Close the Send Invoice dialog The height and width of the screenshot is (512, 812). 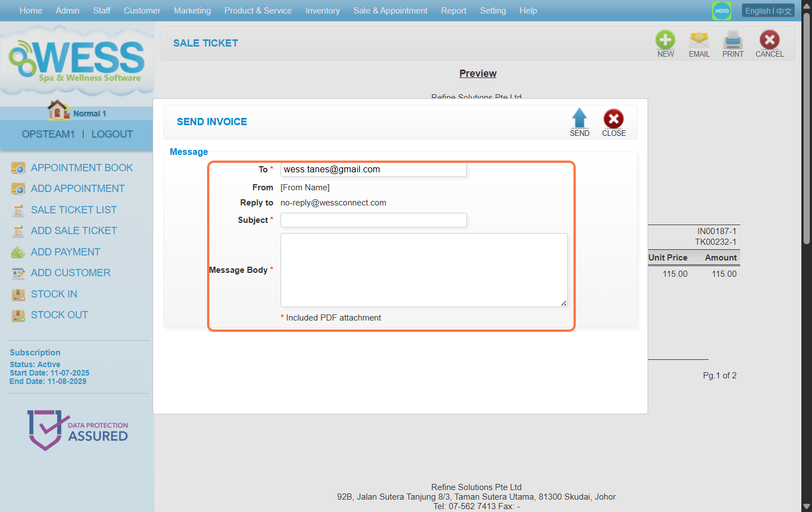pyautogui.click(x=613, y=119)
